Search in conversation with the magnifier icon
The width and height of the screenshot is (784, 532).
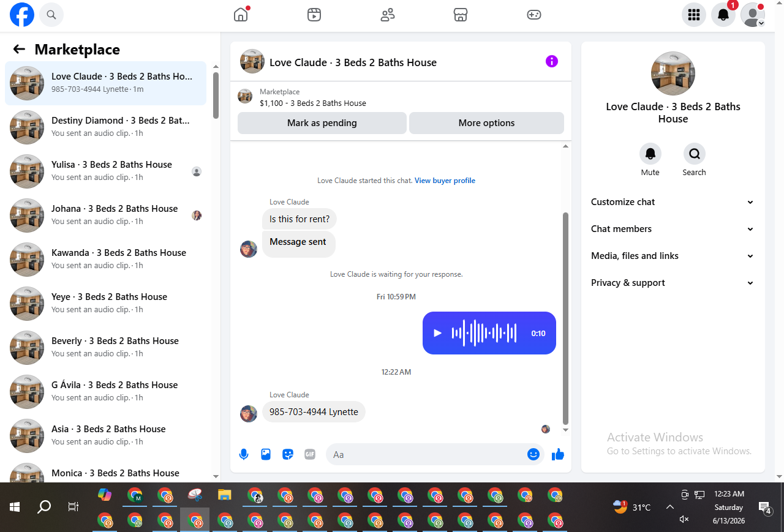tap(695, 154)
